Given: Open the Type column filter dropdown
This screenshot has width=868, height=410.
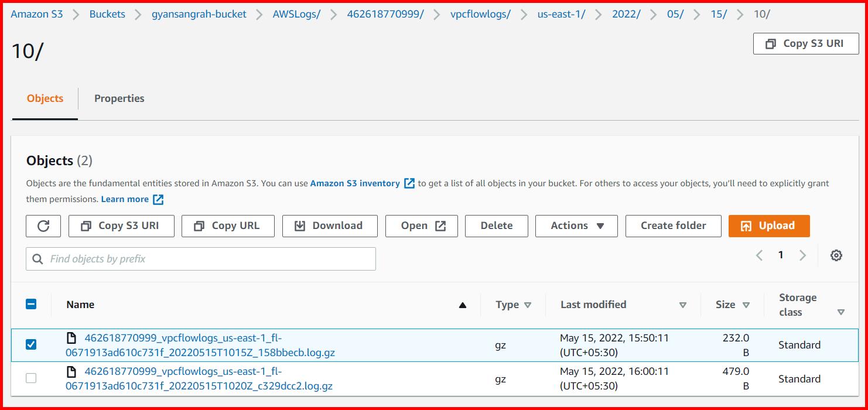Looking at the screenshot, I should tap(528, 305).
